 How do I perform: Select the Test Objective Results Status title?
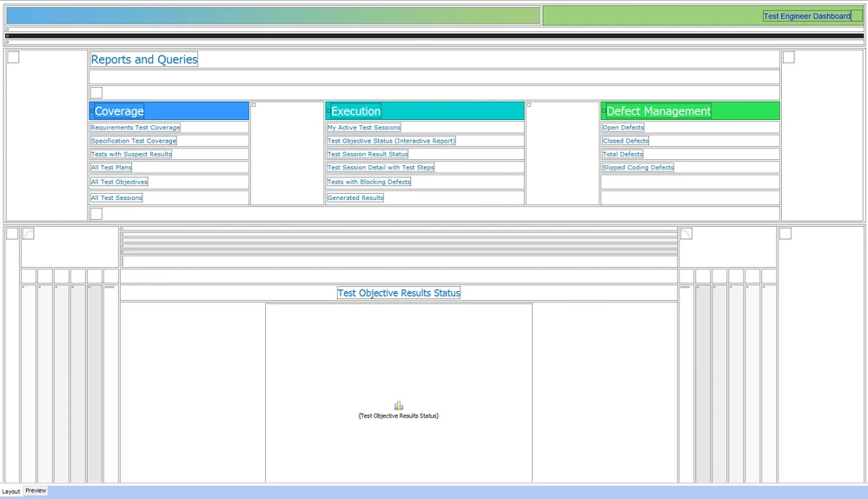[399, 293]
